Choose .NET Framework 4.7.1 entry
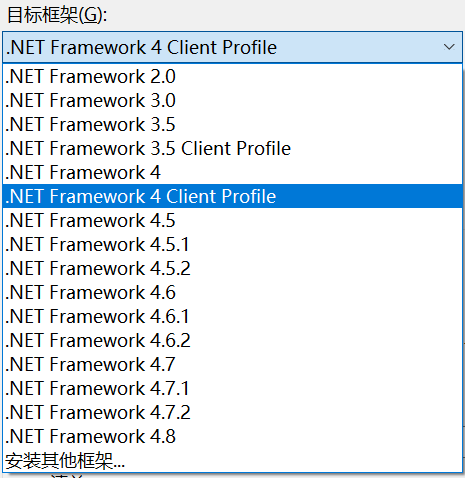The height and width of the screenshot is (478, 465). [232, 388]
